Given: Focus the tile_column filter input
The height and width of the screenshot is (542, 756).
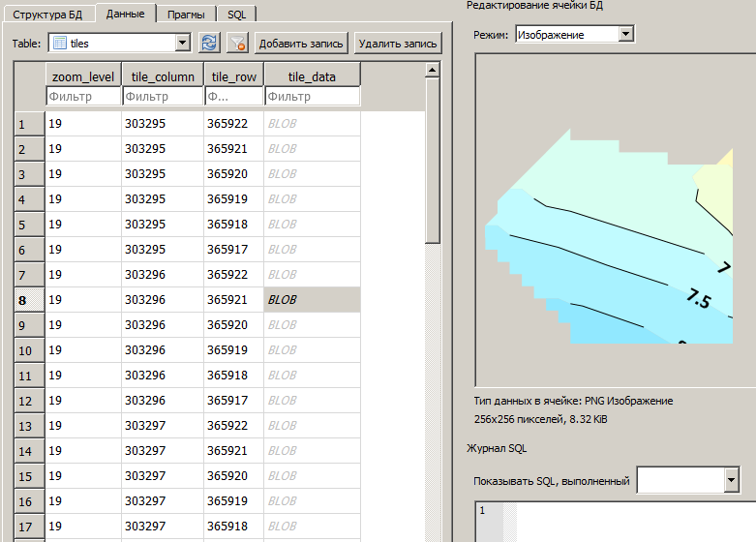Looking at the screenshot, I should pyautogui.click(x=163, y=97).
